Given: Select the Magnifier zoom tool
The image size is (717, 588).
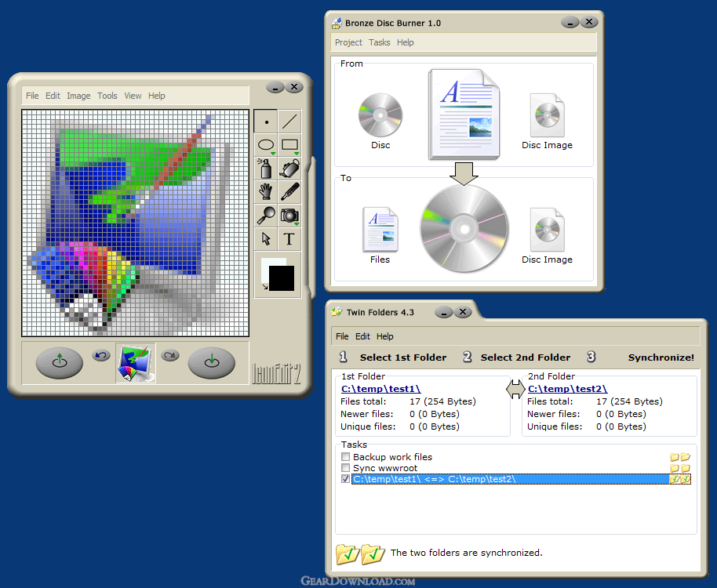Looking at the screenshot, I should click(266, 215).
